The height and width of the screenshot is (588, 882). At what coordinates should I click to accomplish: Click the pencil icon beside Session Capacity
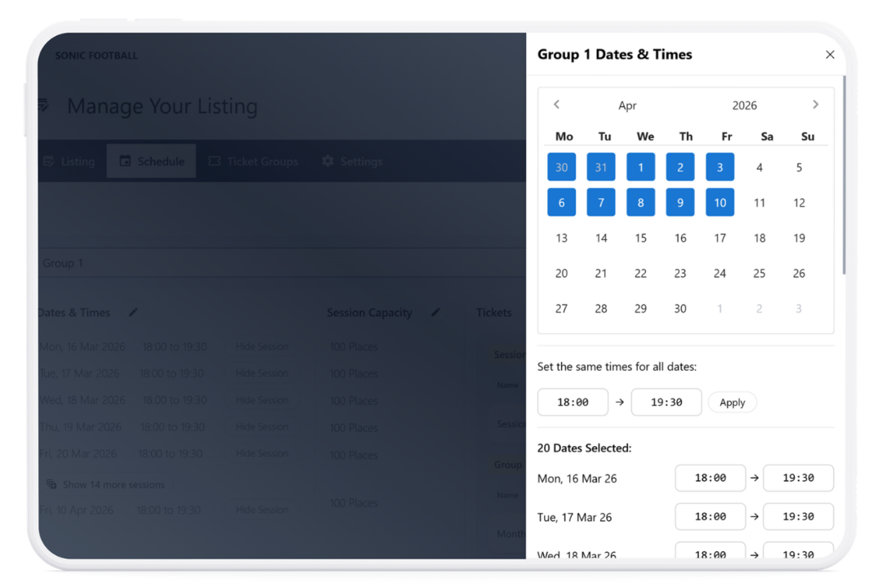(x=435, y=312)
